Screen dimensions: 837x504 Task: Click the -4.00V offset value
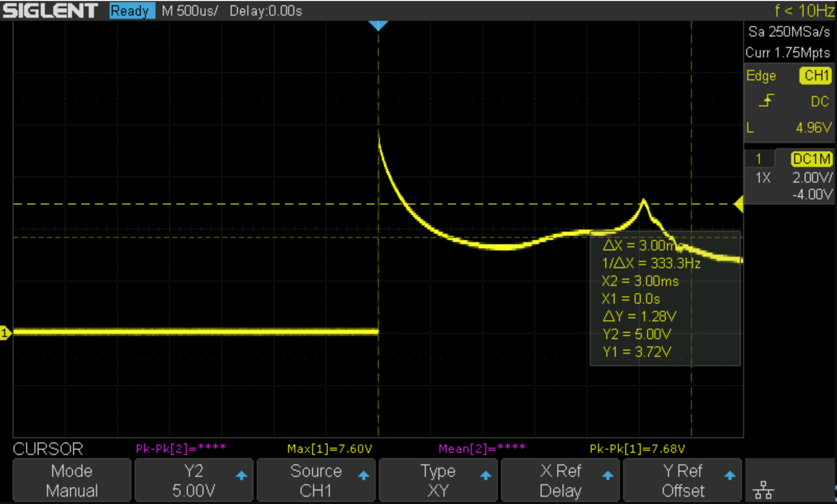[x=812, y=195]
